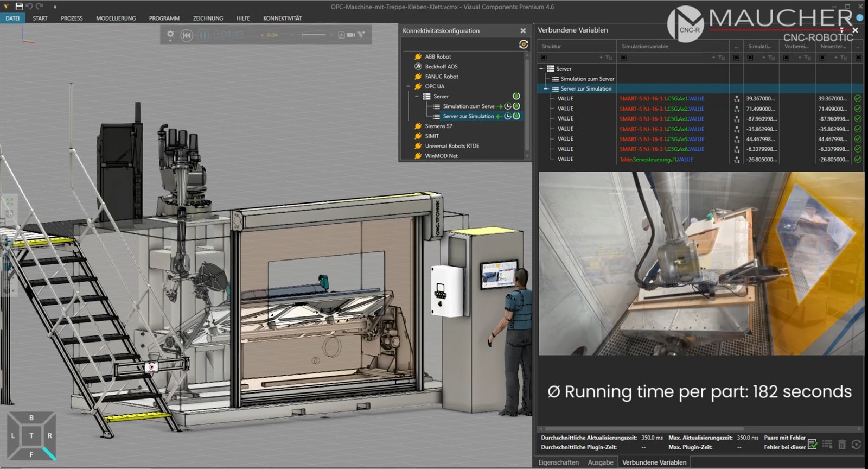Switch to the START ribbon tab

(40, 18)
